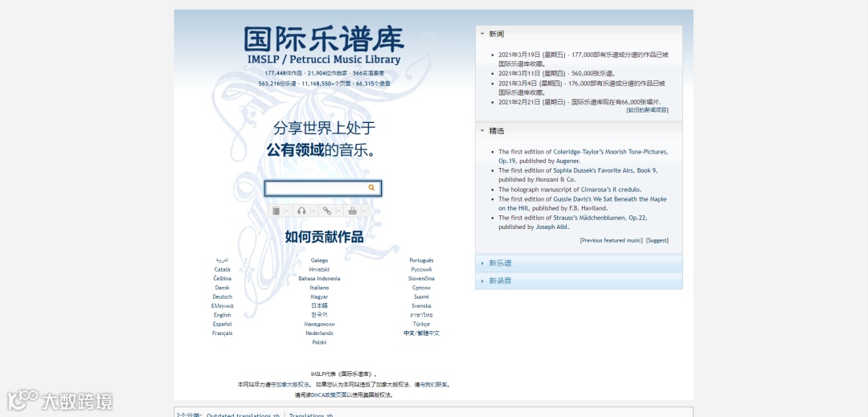Switch language to Italiano
Image resolution: width=868 pixels, height=417 pixels.
(x=319, y=288)
